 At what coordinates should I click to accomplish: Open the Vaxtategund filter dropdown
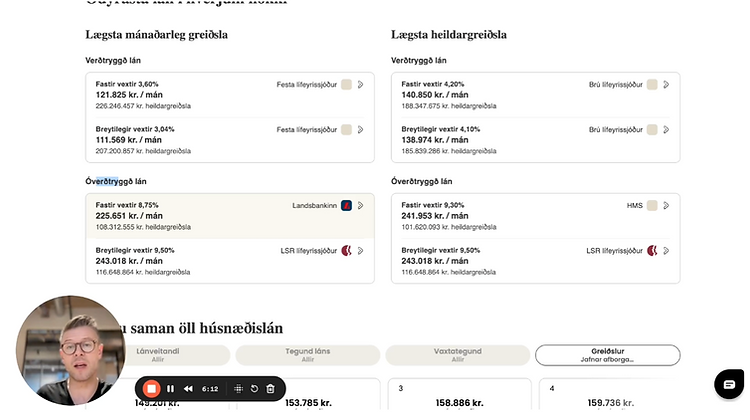(x=458, y=355)
